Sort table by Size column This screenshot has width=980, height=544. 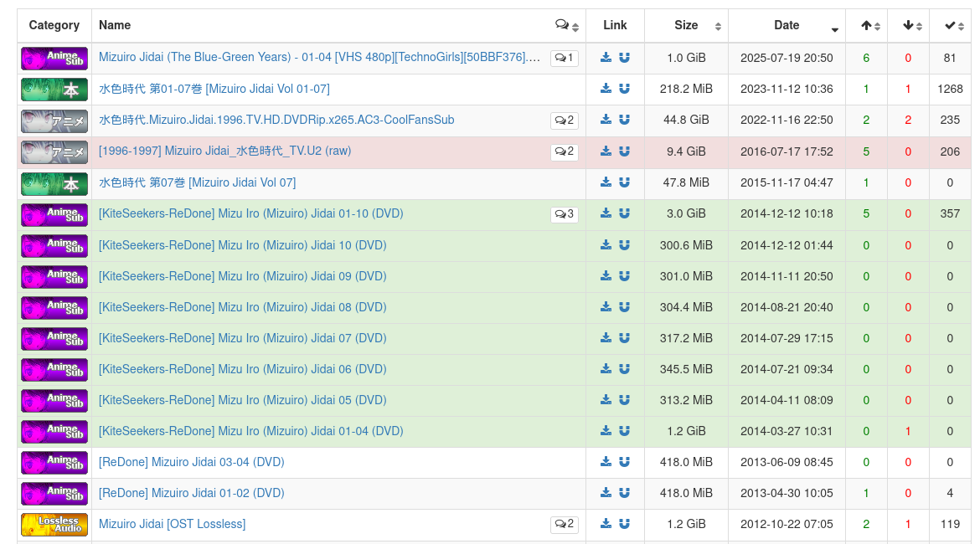[x=686, y=26]
